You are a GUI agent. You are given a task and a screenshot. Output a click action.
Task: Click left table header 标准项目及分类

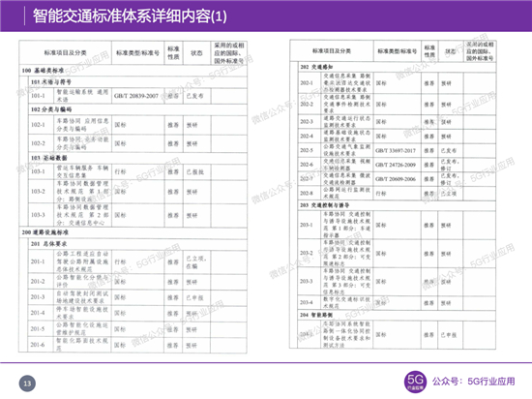pos(65,53)
